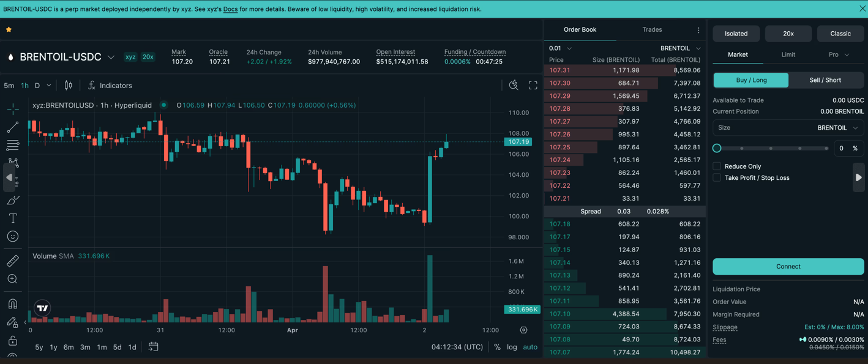Open the Size currency BRENTOIL dropdown
Screen dimensions: 868x364
coord(838,128)
